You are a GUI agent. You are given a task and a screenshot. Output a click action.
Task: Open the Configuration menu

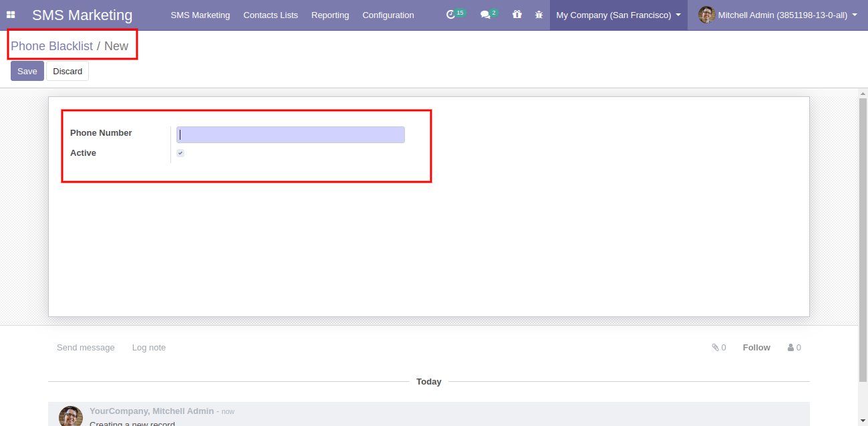388,15
